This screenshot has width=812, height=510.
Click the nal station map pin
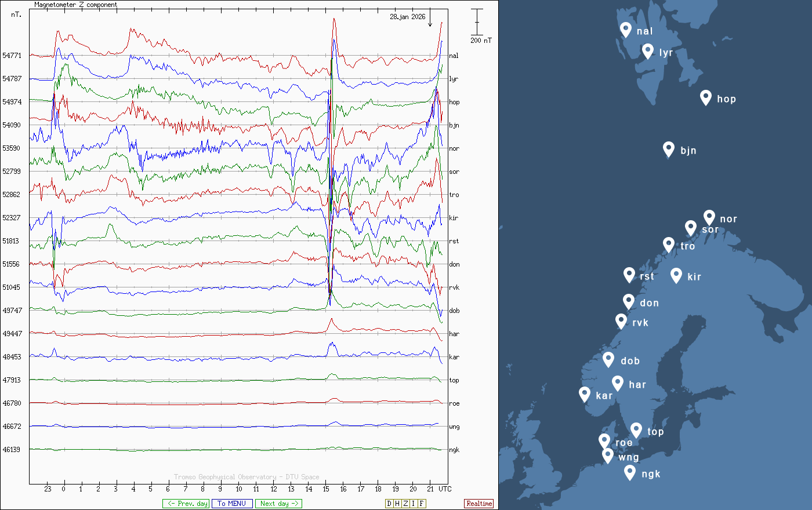(625, 29)
